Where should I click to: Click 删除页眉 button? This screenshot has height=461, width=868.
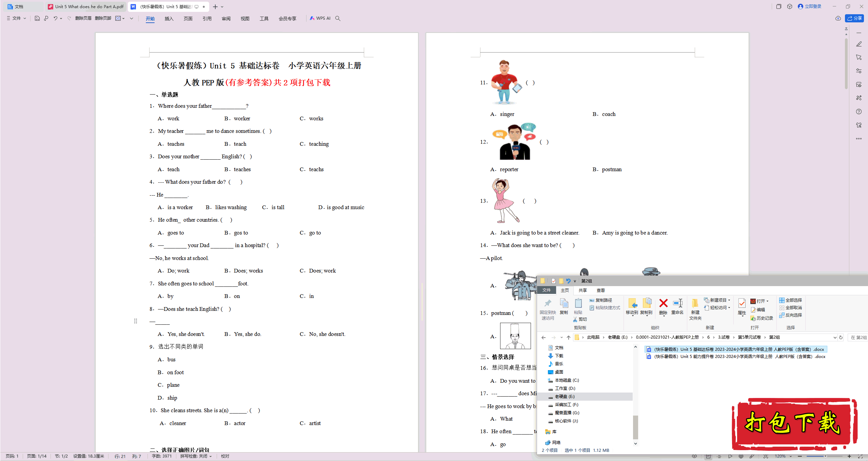(83, 18)
